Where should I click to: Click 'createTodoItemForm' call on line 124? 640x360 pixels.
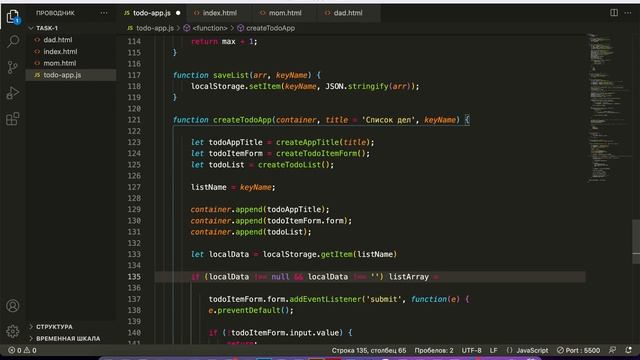click(316, 153)
